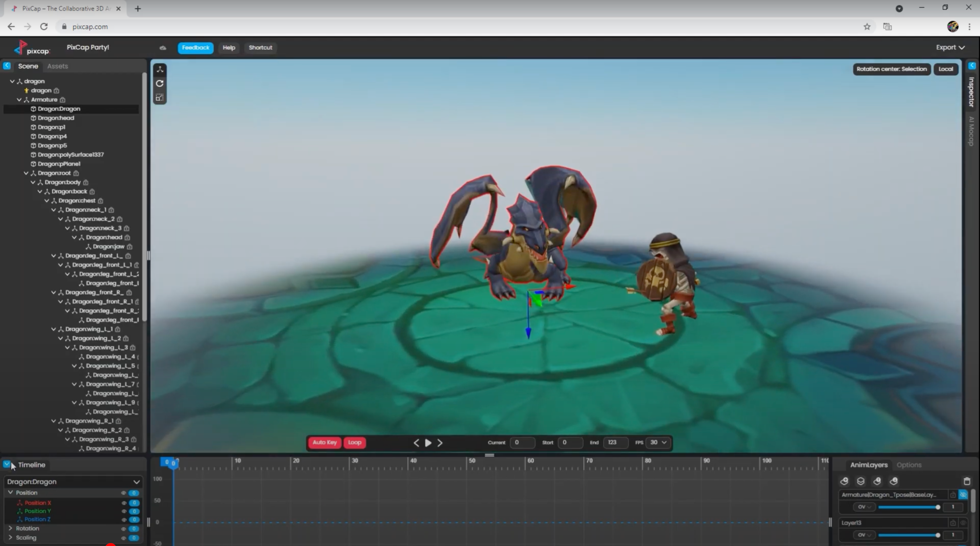Open the lock icon on Layer13
Screen dimensions: 980x546
coord(953,523)
